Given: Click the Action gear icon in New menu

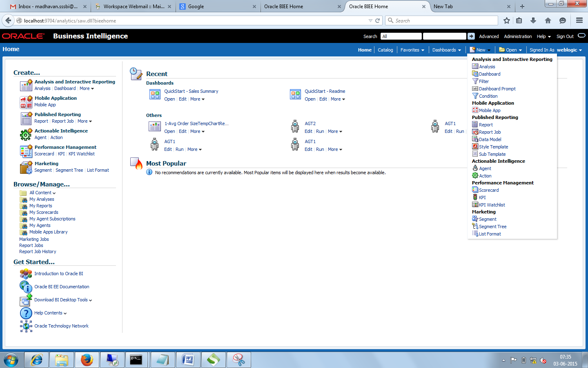Looking at the screenshot, I should [x=475, y=175].
